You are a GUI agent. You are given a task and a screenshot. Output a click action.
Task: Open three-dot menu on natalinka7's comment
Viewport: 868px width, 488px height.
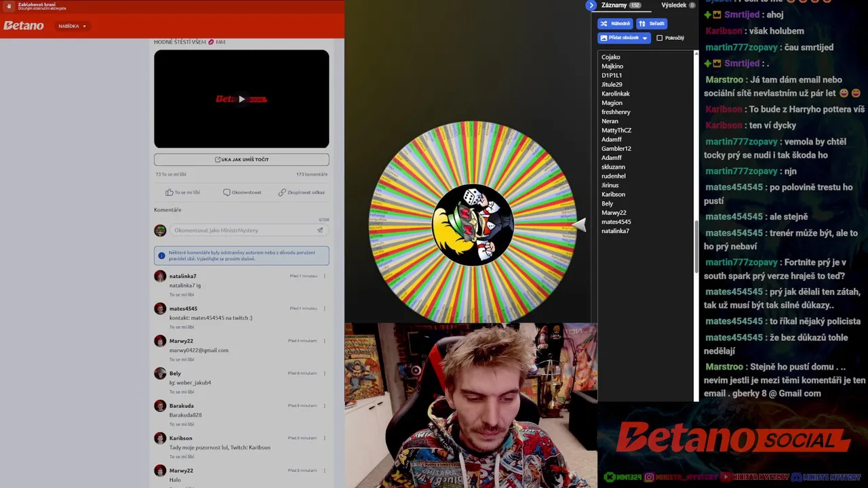tap(325, 276)
